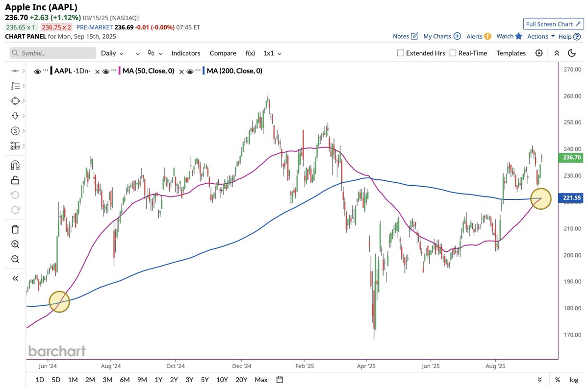Expand the bottom double-chevron panel
588x391 pixels.
pos(539,380)
